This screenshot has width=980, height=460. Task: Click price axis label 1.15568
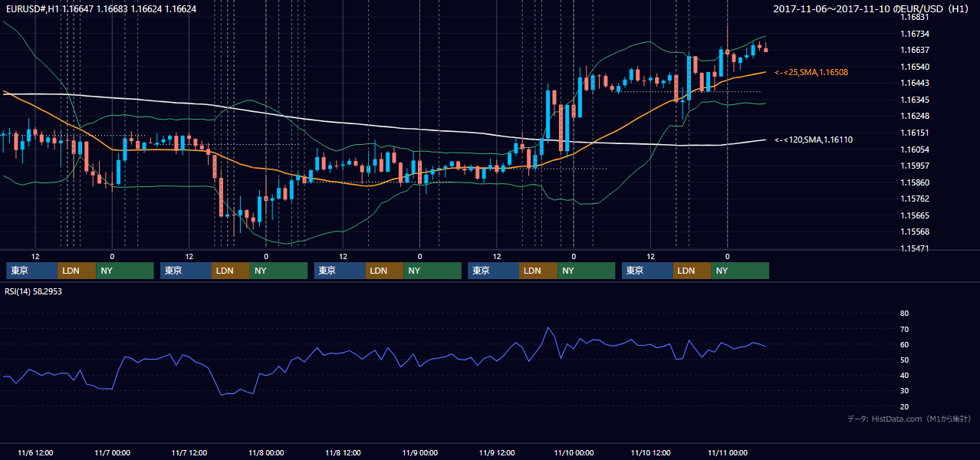pyautogui.click(x=915, y=232)
